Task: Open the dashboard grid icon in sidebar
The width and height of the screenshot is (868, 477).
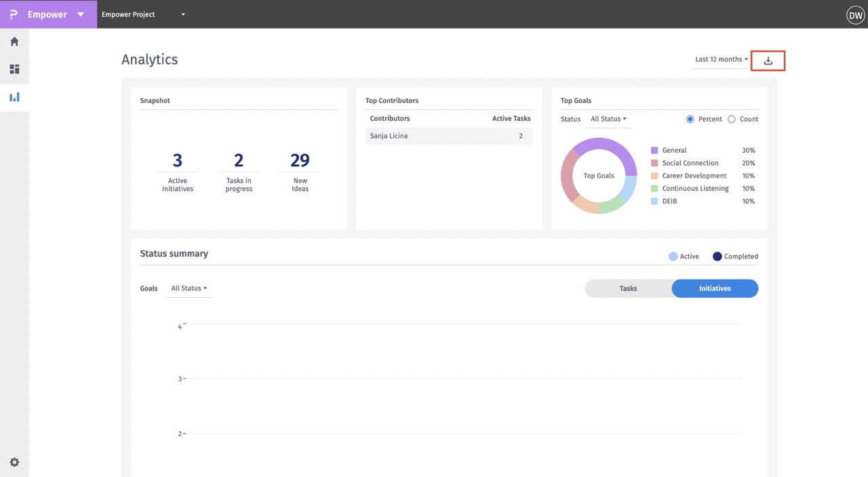Action: [14, 69]
